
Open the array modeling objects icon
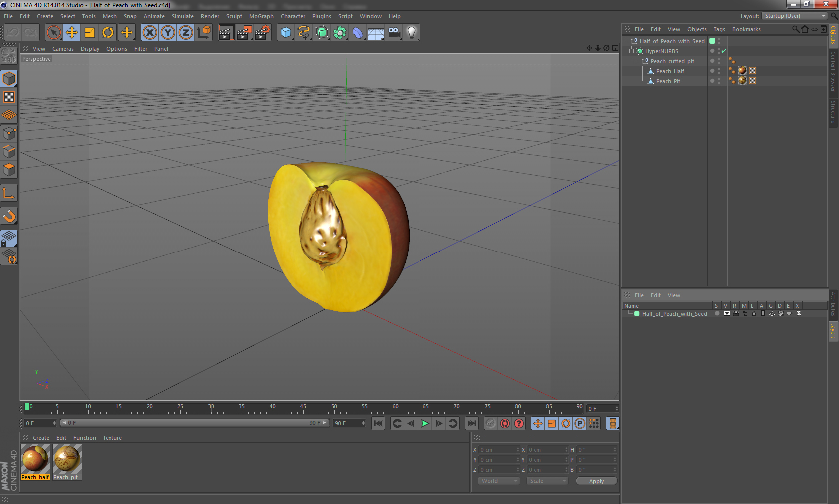coord(340,33)
